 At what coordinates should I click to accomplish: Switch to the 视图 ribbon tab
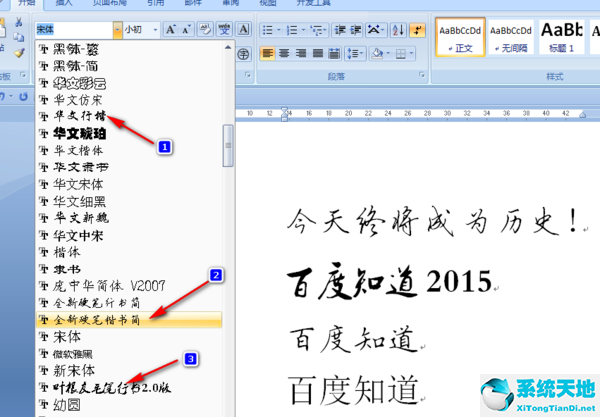268,3
